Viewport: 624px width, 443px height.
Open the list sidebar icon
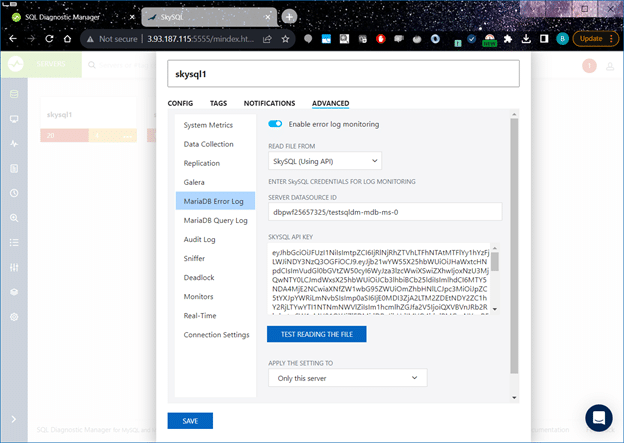14,242
